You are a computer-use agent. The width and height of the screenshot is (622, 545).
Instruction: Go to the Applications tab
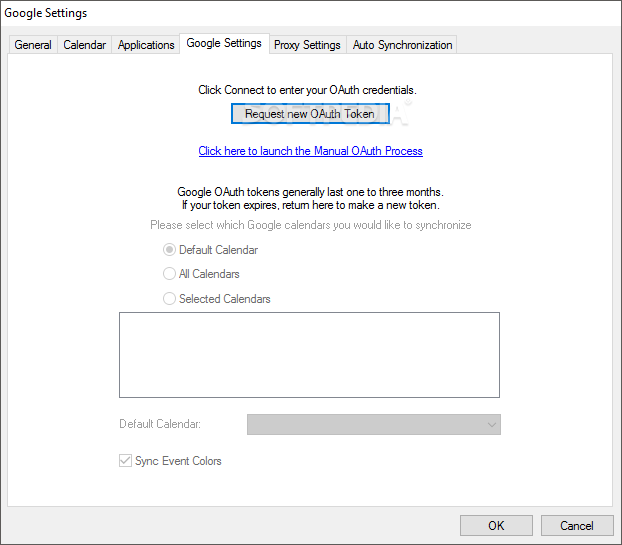[146, 45]
